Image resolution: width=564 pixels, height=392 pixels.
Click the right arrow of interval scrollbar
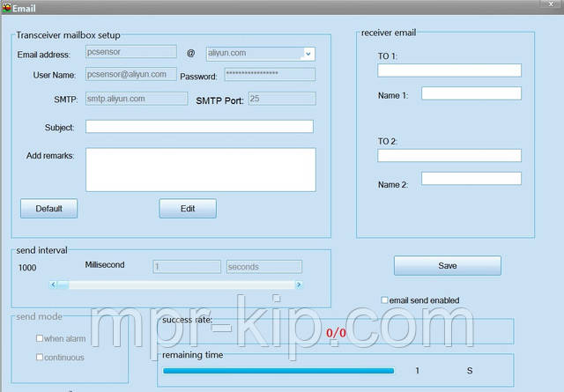pyautogui.click(x=299, y=285)
